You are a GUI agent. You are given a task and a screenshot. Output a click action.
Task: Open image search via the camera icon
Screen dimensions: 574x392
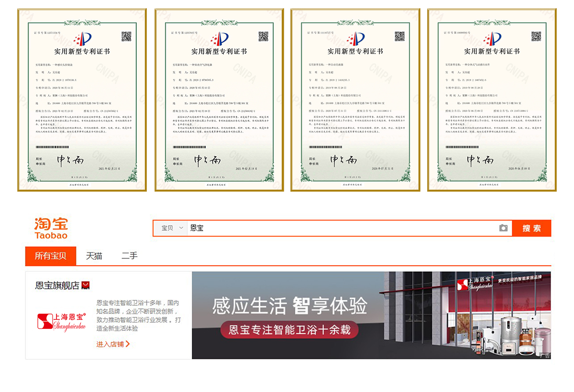point(503,228)
